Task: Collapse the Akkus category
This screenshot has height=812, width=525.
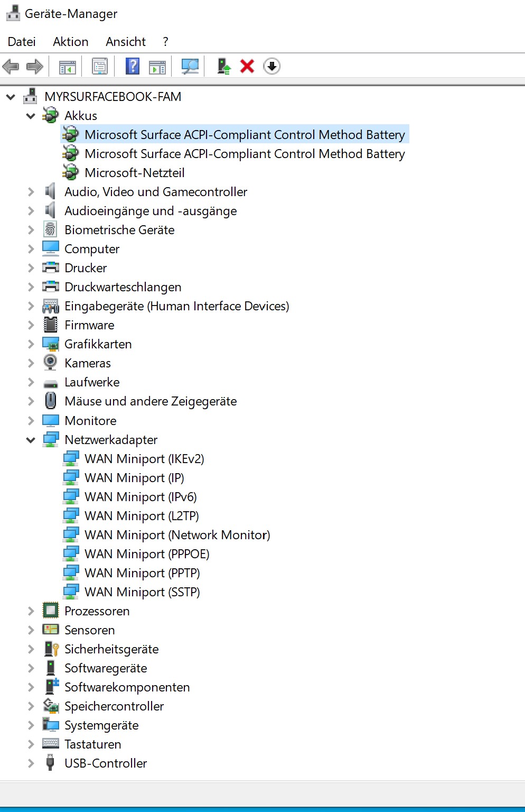Action: pyautogui.click(x=31, y=116)
